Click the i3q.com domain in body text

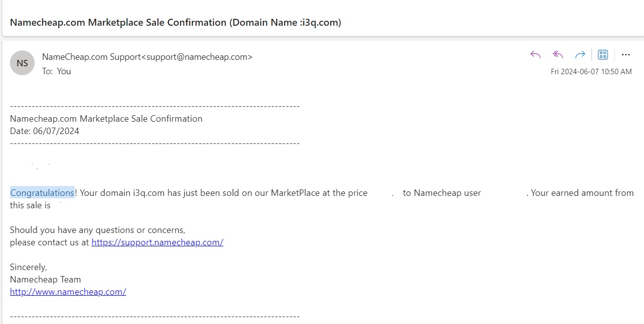tap(149, 193)
